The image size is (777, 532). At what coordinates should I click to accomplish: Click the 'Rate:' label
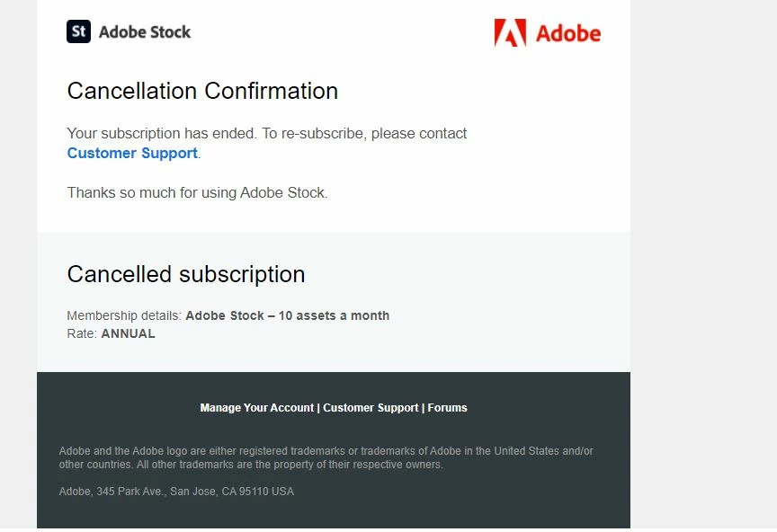(82, 333)
